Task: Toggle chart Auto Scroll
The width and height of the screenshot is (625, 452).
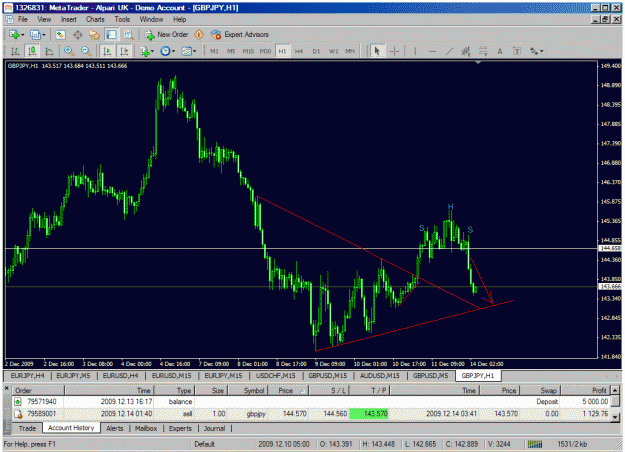Action: (x=107, y=51)
